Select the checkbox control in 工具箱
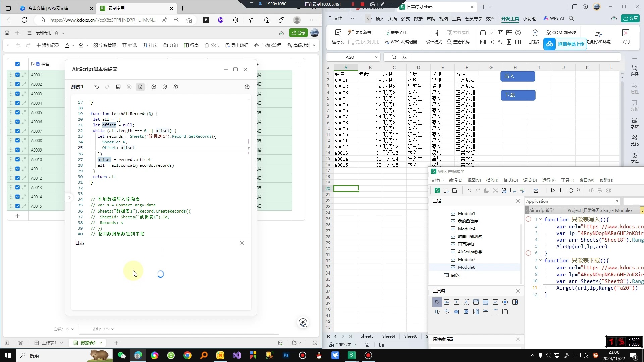The height and width of the screenshot is (362, 644). (495, 302)
